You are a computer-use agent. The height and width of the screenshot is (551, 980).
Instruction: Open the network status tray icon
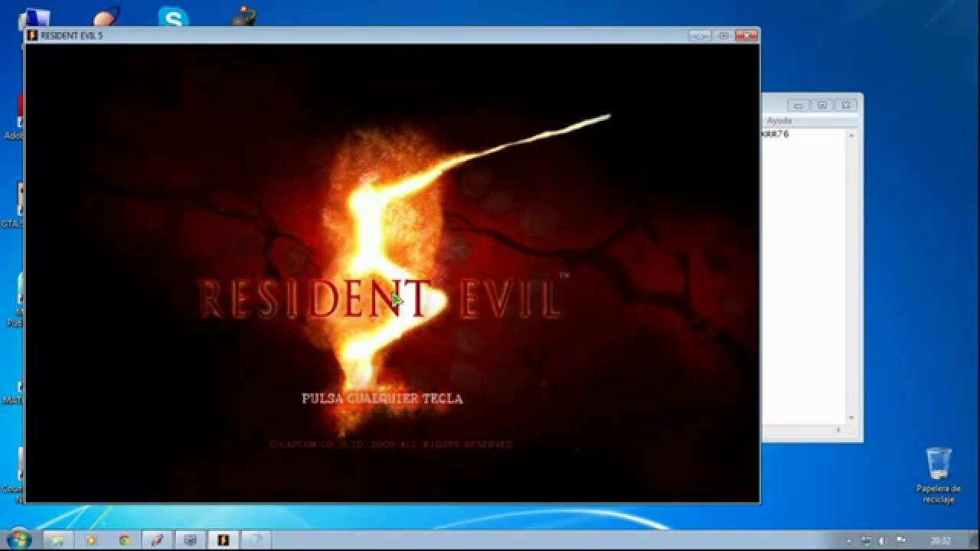[865, 540]
